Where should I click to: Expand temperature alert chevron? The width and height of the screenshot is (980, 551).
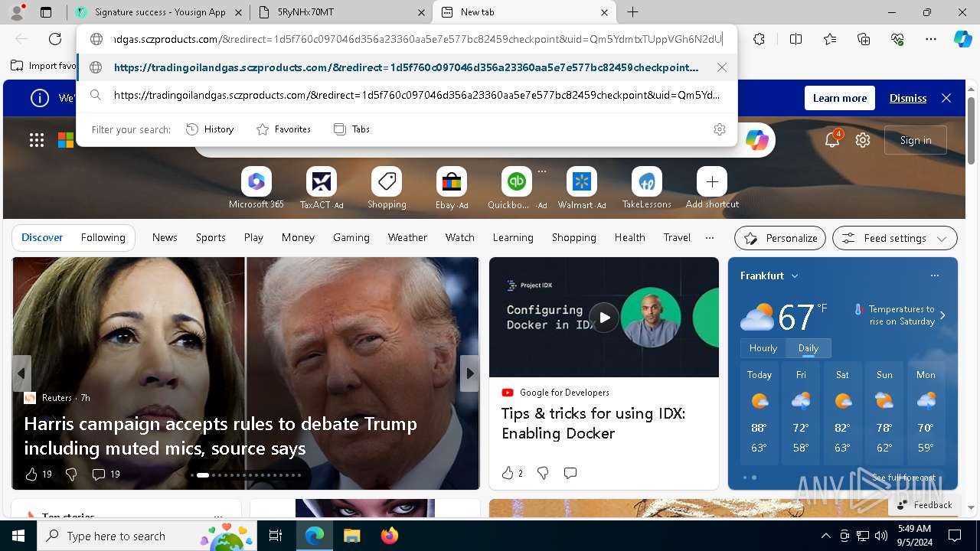(x=942, y=315)
